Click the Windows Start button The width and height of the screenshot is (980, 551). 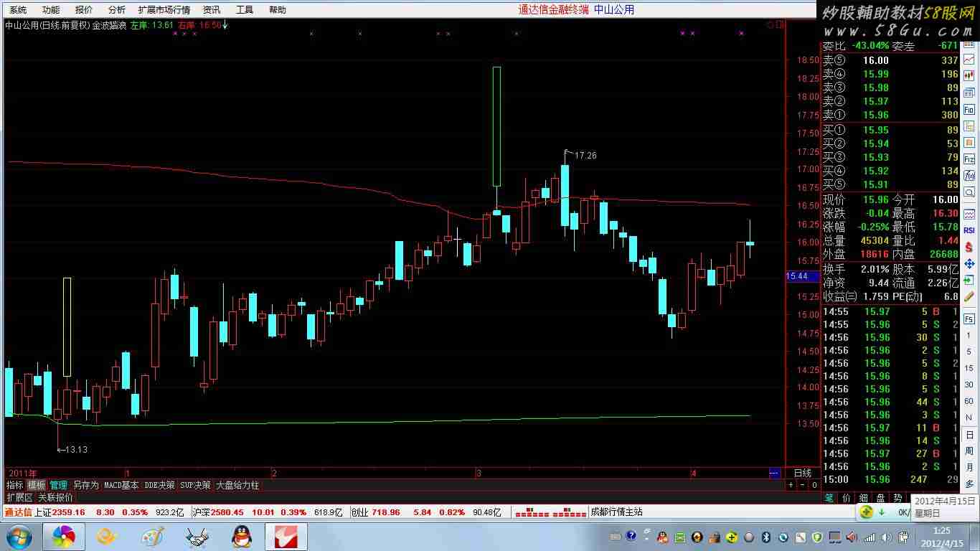point(18,536)
